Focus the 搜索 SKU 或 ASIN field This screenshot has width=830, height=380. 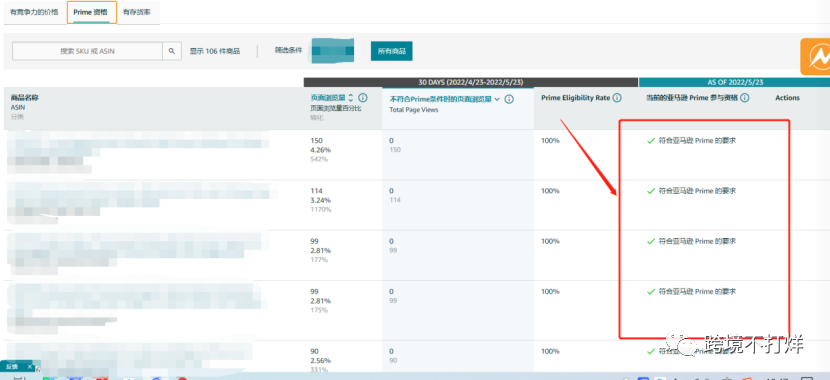pyautogui.click(x=87, y=51)
